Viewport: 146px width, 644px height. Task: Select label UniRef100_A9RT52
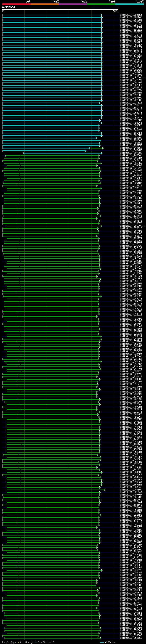click(x=131, y=146)
